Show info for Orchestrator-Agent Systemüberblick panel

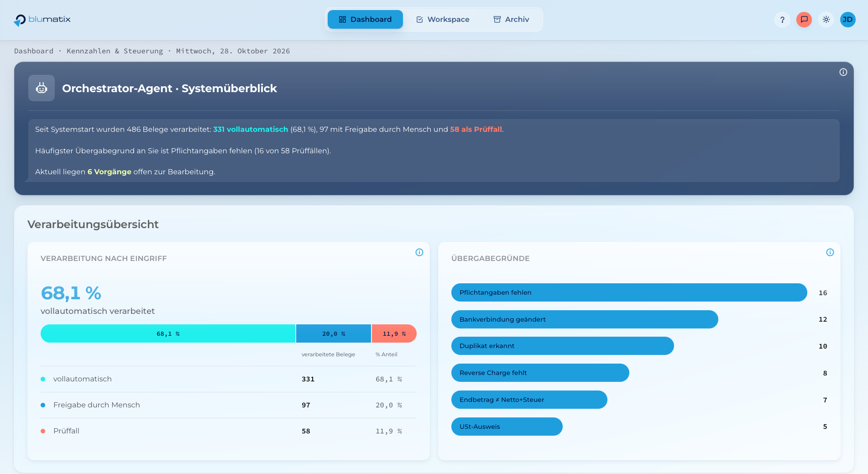[843, 72]
